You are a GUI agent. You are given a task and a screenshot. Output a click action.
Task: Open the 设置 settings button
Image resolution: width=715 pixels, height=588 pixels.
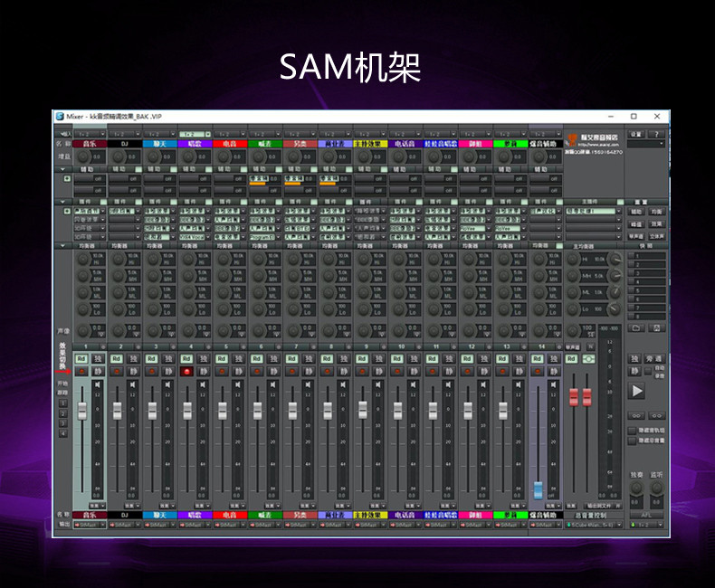coord(636,134)
